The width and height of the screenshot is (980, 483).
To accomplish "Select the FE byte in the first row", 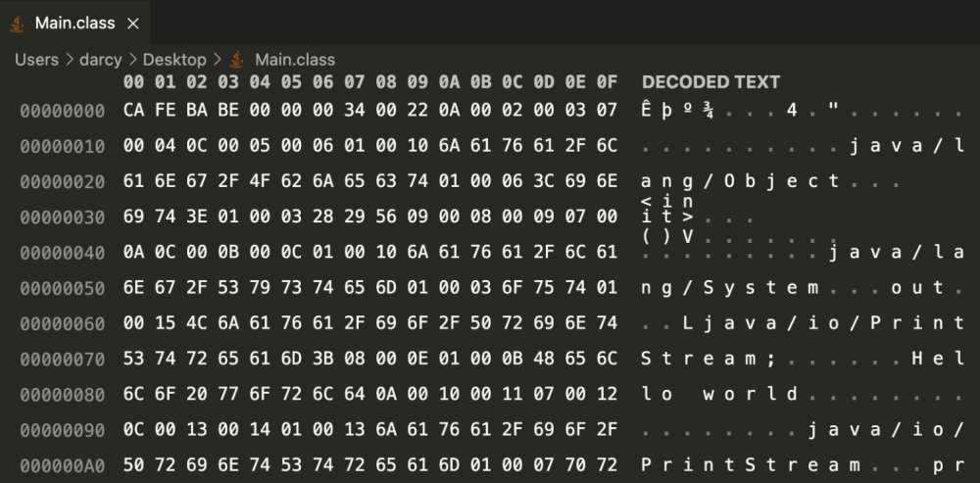I will pyautogui.click(x=166, y=111).
